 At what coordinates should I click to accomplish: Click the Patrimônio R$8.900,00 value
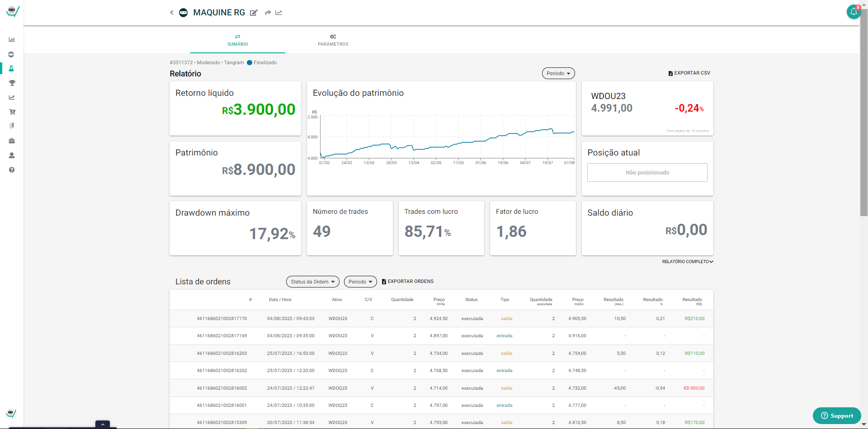259,170
